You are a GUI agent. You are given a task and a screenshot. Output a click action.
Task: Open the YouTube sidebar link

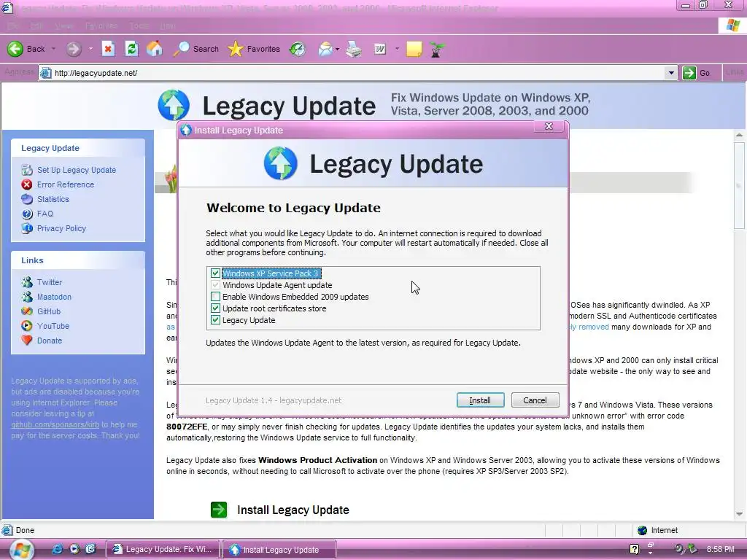[x=53, y=326]
